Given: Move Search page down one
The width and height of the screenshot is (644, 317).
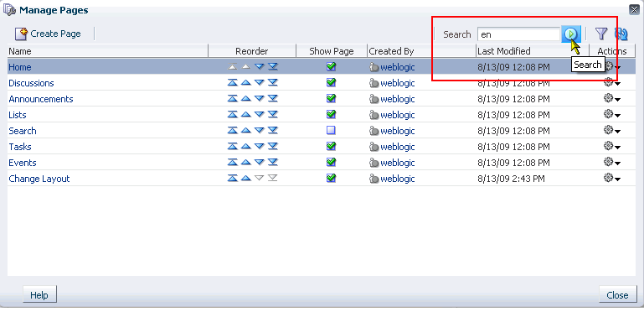Looking at the screenshot, I should 259,130.
